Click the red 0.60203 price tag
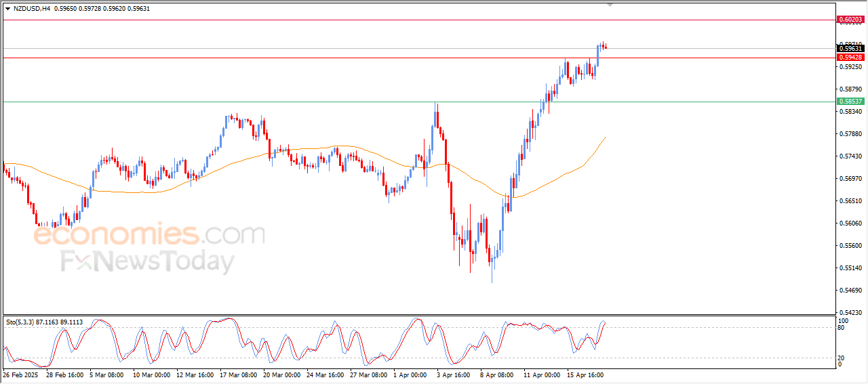 (850, 20)
